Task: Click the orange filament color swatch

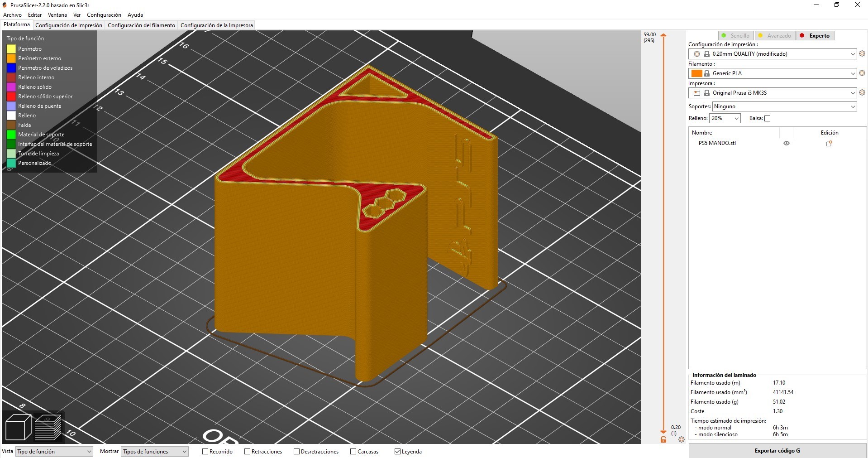Action: pyautogui.click(x=696, y=73)
